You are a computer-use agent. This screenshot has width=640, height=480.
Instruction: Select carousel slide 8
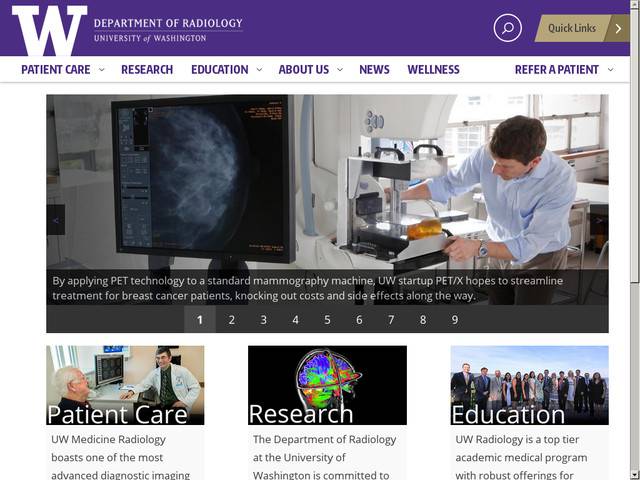point(422,320)
